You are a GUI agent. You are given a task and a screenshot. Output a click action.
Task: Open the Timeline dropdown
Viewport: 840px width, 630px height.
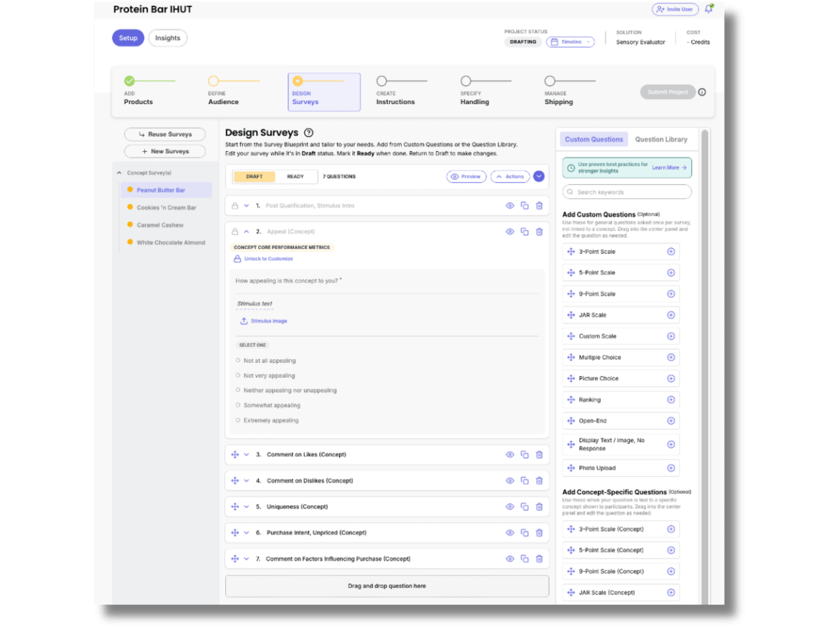click(x=570, y=42)
